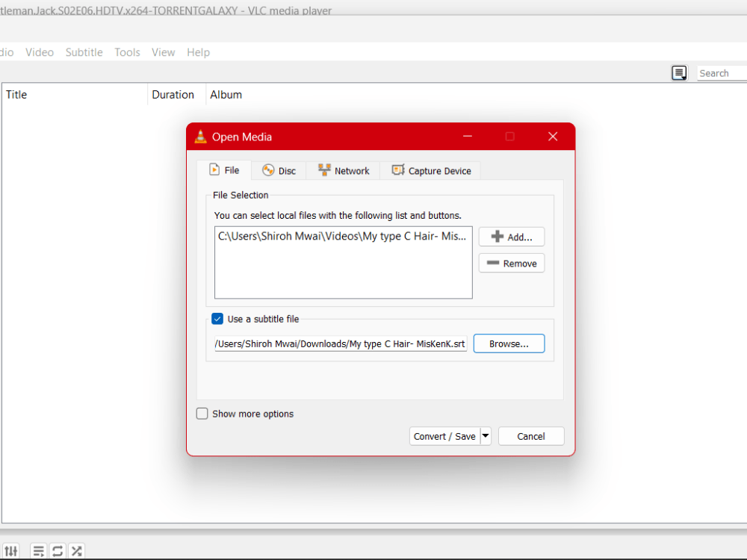This screenshot has height=560, width=747.
Task: Click the subtitle file path field
Action: [341, 343]
